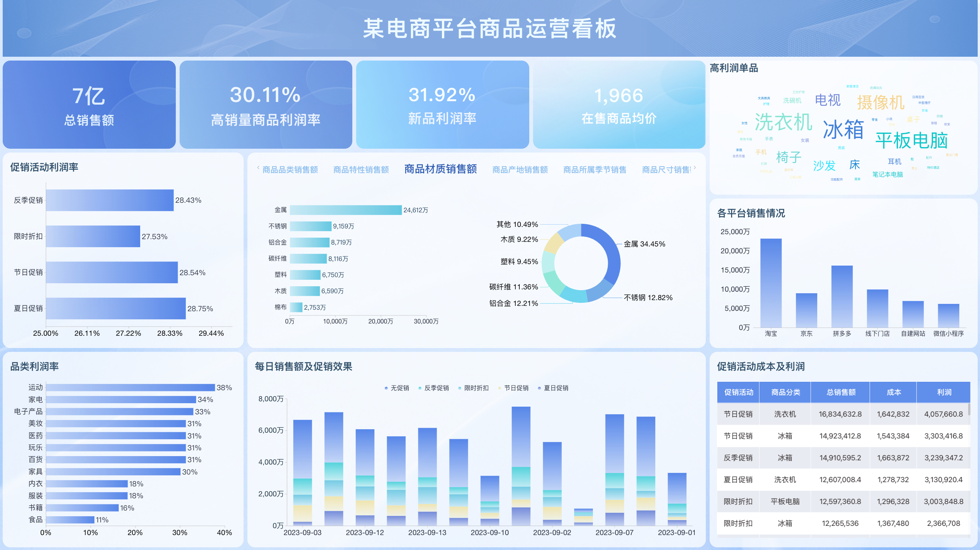The width and height of the screenshot is (980, 550).
Task: Click the 平板电脑 word cloud term
Action: point(911,140)
